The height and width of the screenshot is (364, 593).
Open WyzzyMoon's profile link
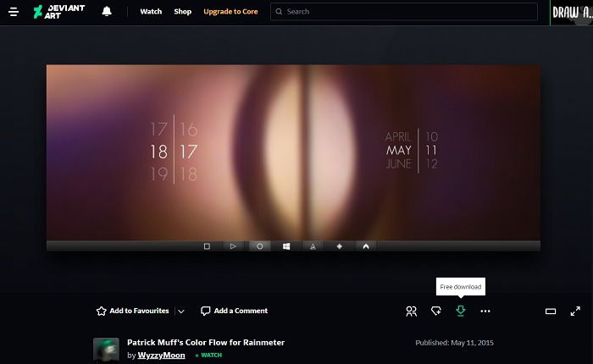162,356
